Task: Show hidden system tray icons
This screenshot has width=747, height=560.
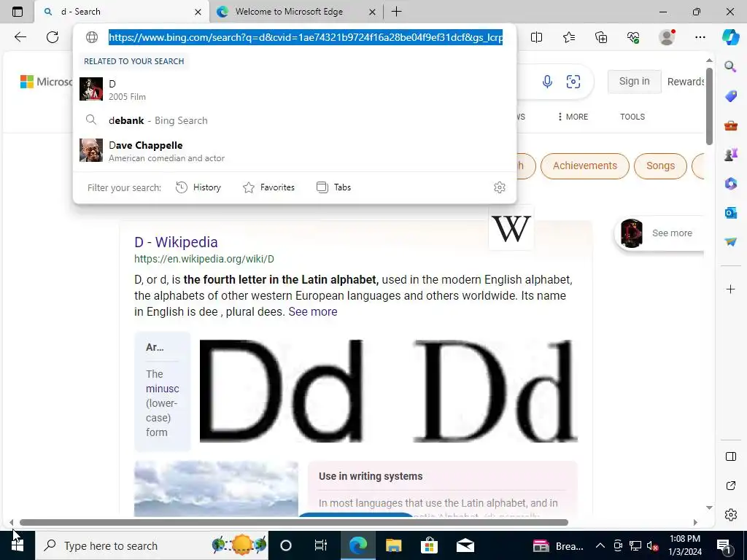Action: (x=600, y=545)
